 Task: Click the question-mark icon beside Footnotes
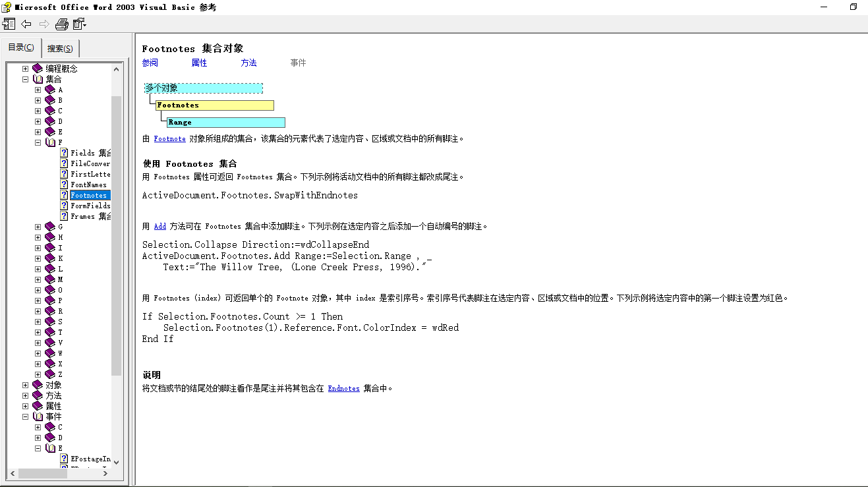(x=63, y=194)
